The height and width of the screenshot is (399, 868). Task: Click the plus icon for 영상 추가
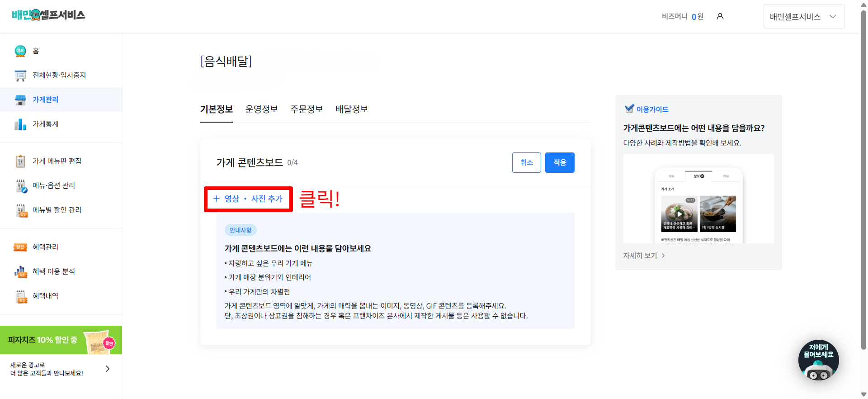(216, 199)
